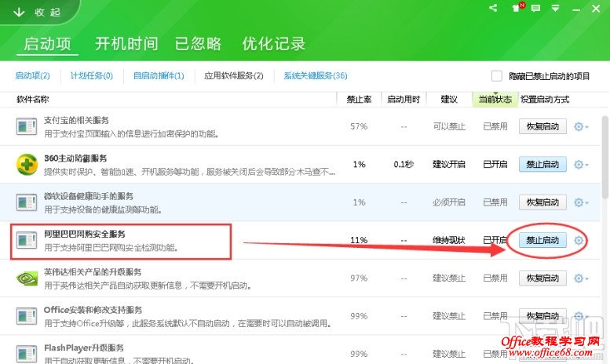Select the 英伟达相关产品的升级服务 name text
This screenshot has height=364, width=610.
(93, 272)
